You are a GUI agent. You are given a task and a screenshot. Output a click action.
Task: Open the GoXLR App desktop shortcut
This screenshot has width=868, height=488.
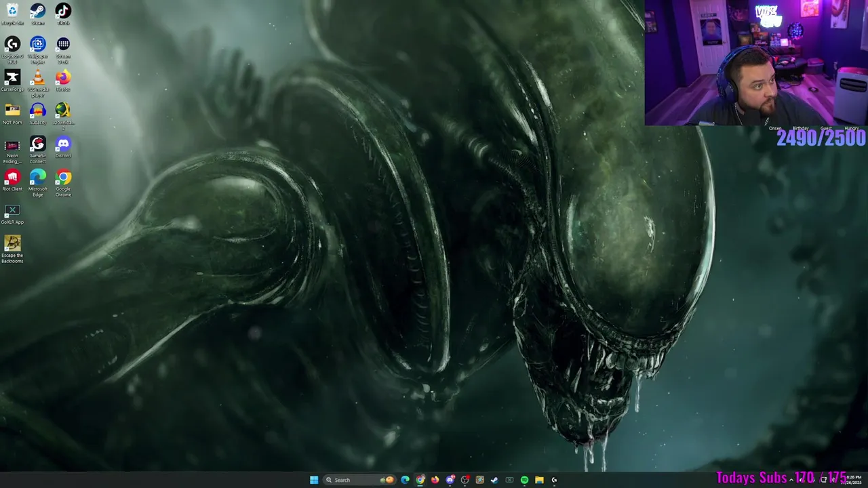[x=12, y=213]
